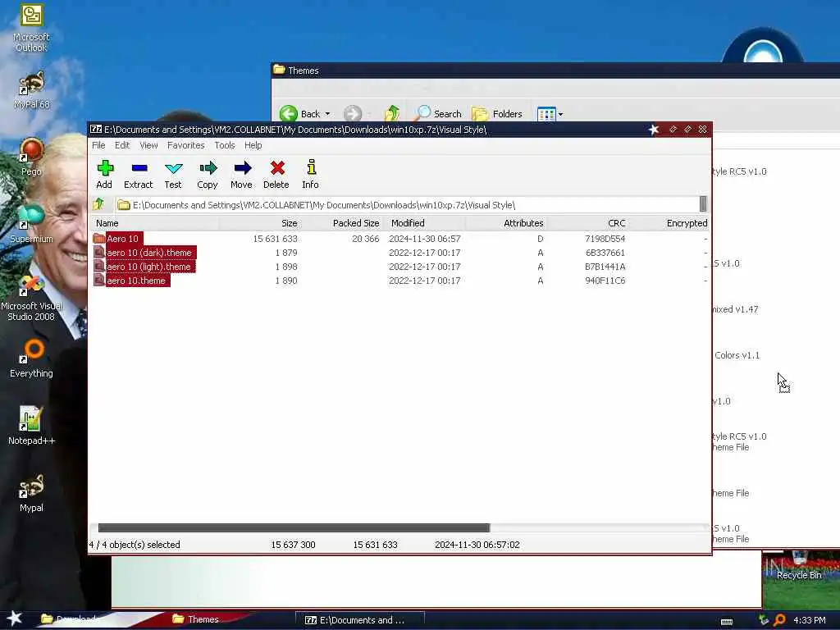This screenshot has height=630, width=840.
Task: Click Back in the Themes window
Action: 300,113
